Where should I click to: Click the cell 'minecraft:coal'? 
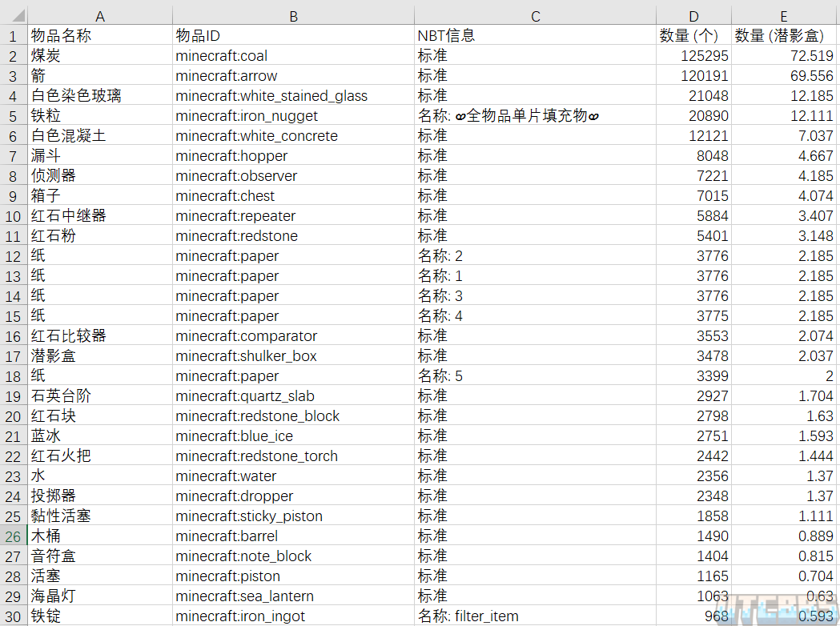[293, 55]
